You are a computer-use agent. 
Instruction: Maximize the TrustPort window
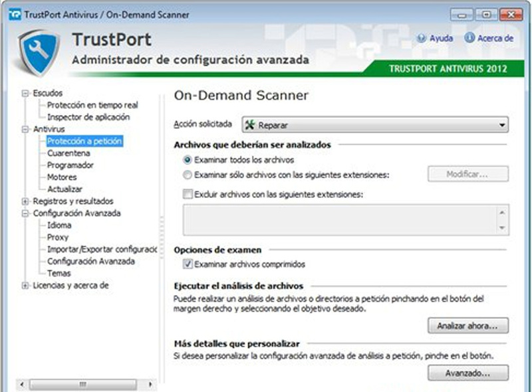pos(486,15)
